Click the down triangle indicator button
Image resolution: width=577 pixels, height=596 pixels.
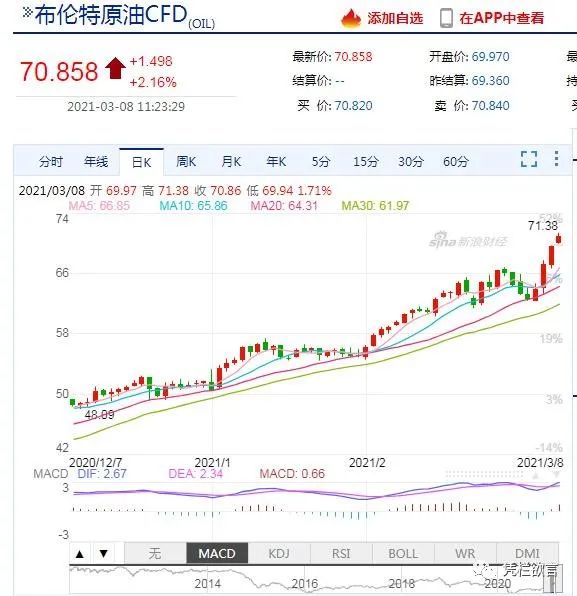pos(104,554)
